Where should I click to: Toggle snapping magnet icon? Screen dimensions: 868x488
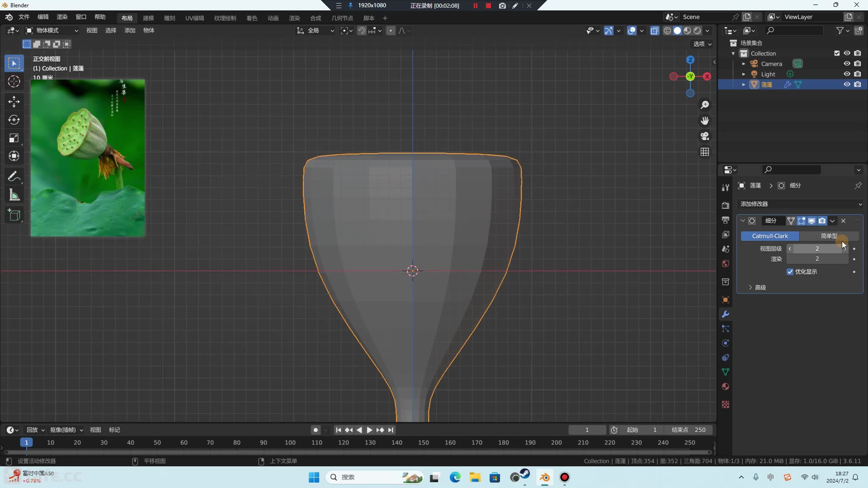[x=361, y=31]
